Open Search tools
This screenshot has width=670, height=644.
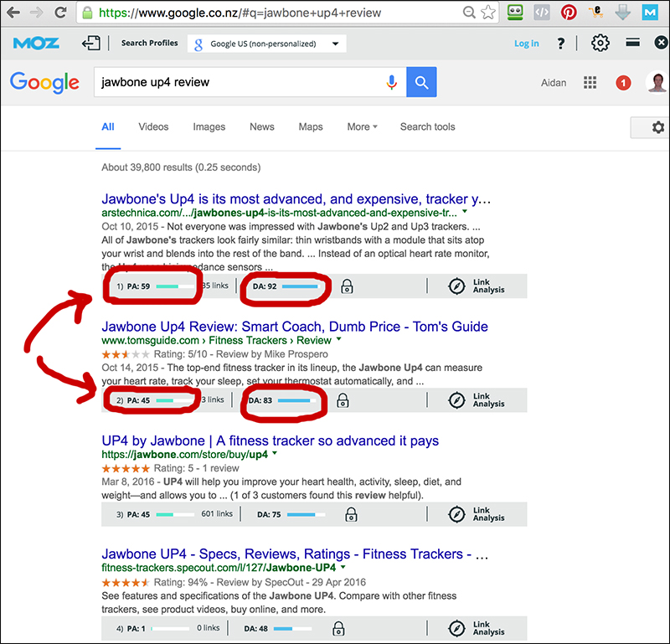pyautogui.click(x=427, y=127)
